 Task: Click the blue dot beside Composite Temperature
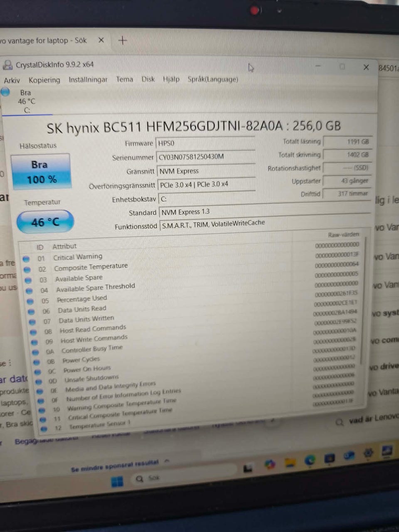pyautogui.click(x=27, y=269)
